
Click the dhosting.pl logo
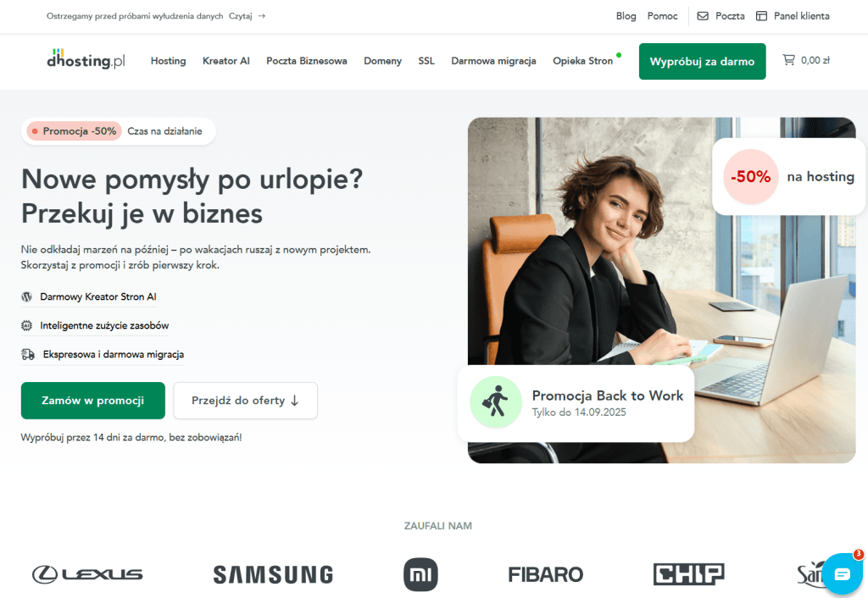click(86, 58)
